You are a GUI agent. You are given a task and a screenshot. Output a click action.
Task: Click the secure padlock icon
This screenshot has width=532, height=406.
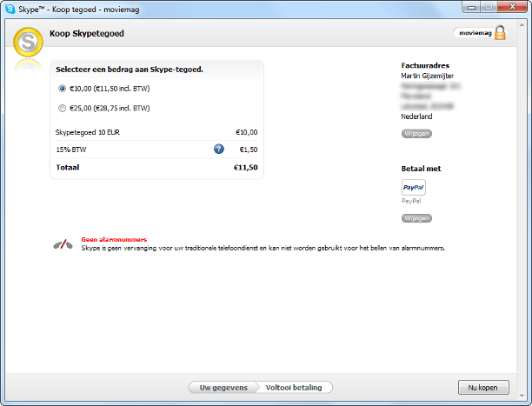point(500,32)
